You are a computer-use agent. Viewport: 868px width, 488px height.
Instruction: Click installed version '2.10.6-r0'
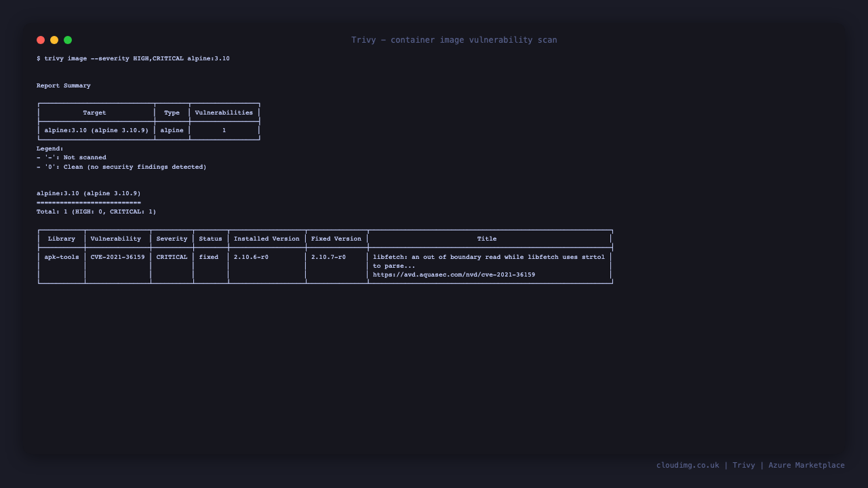251,257
